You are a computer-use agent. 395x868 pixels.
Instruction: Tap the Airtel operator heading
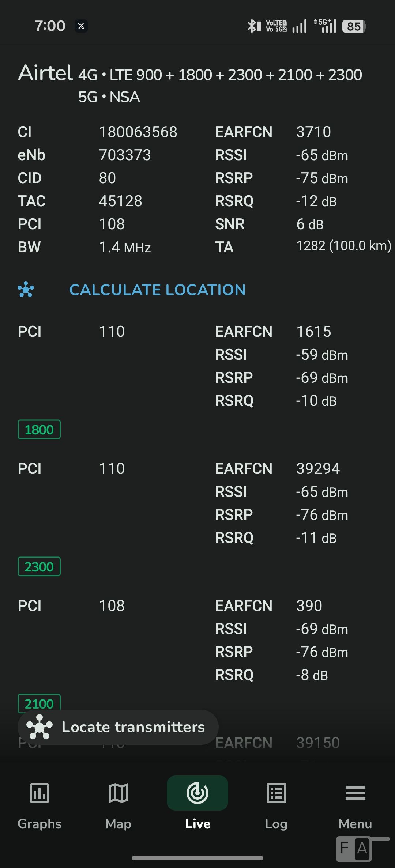pos(46,72)
